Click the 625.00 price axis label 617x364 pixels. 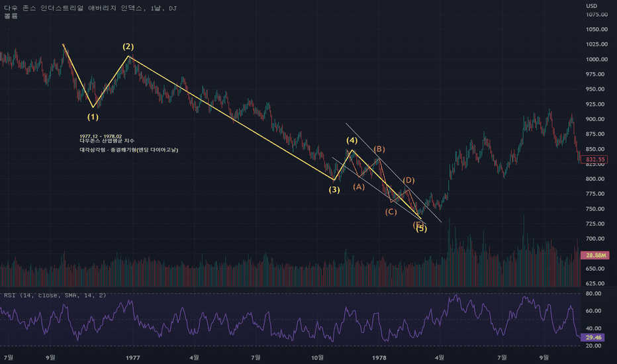[x=596, y=283]
